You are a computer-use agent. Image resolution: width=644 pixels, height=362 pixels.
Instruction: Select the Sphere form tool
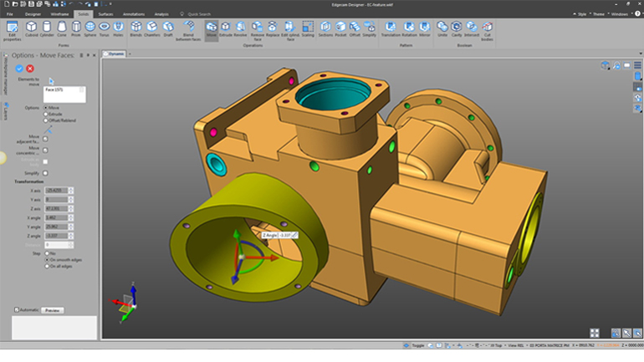point(90,29)
